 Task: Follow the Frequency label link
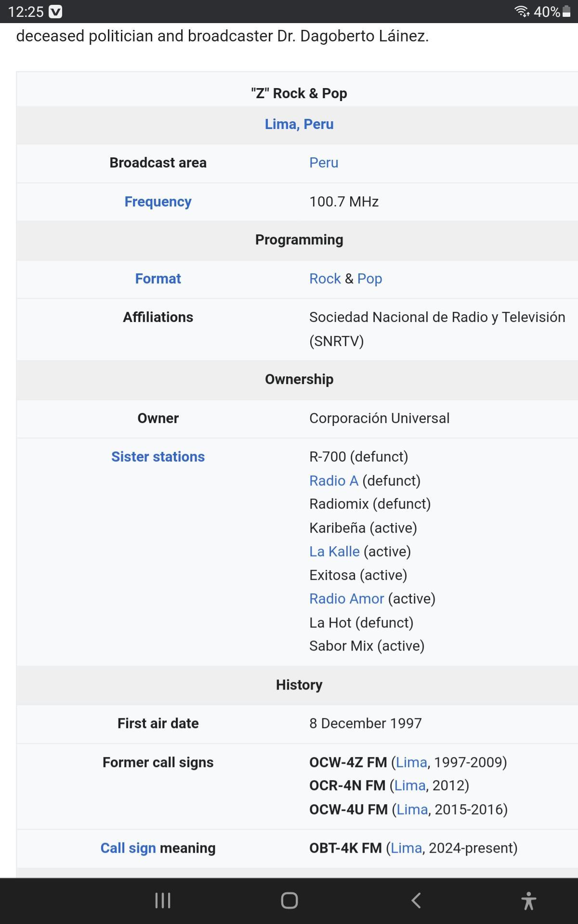(158, 202)
